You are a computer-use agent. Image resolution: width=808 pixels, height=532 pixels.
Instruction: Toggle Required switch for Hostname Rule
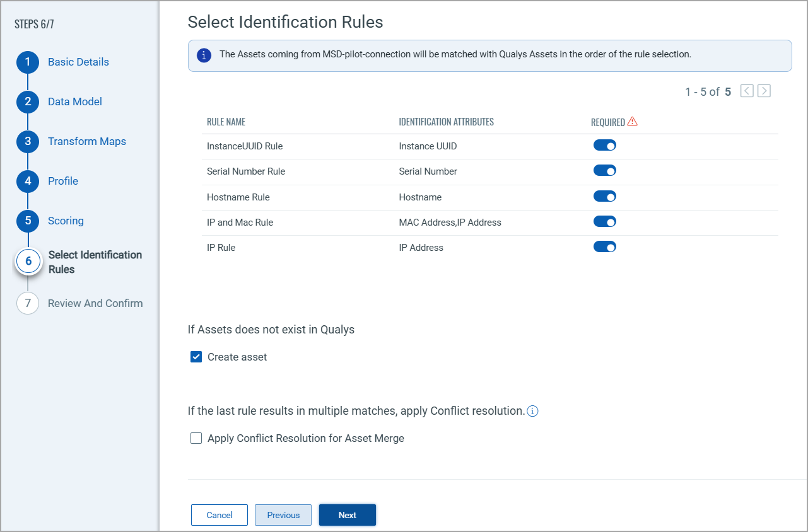[x=604, y=196]
